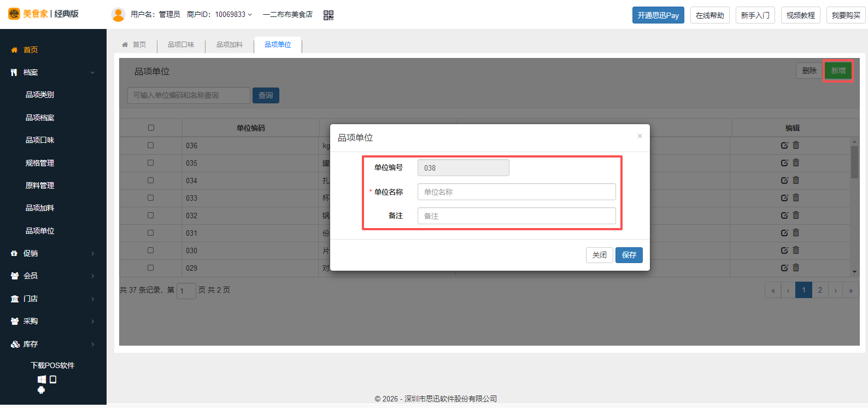Switch to the 品项口味 tab

pyautogui.click(x=181, y=45)
